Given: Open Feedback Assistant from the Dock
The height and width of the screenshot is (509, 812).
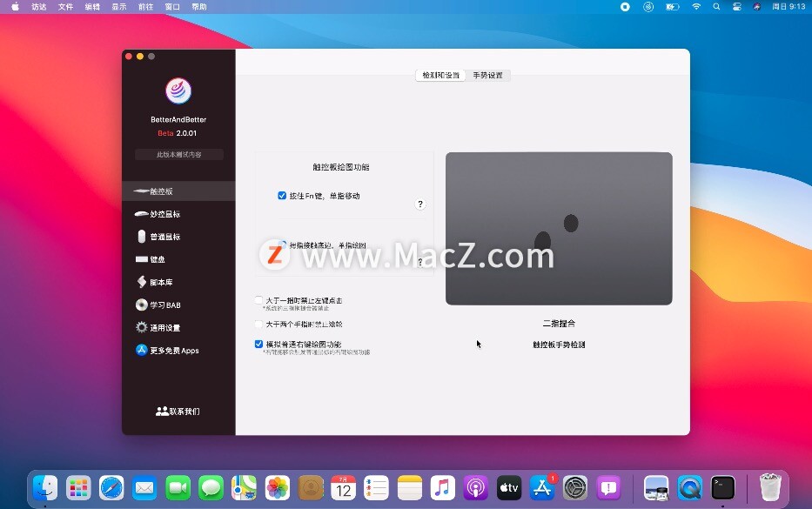Looking at the screenshot, I should [608, 488].
